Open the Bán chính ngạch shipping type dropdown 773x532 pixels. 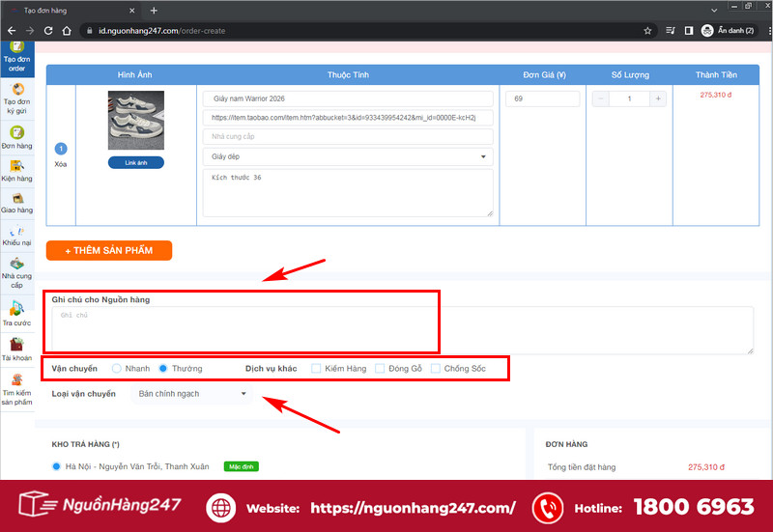191,394
